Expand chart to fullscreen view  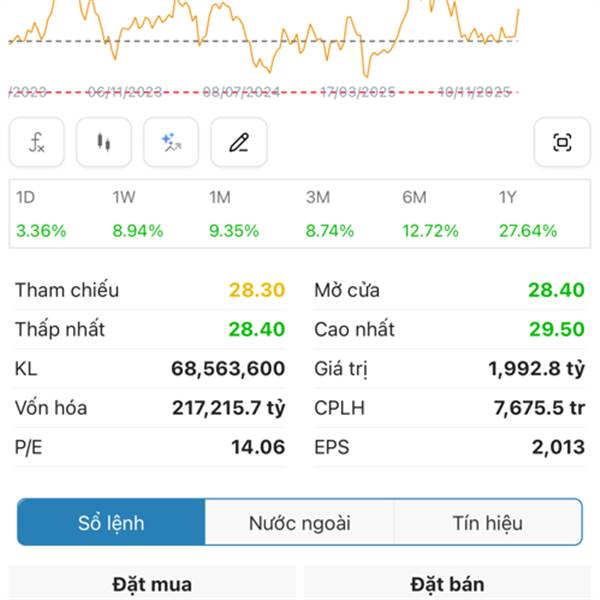click(x=562, y=143)
